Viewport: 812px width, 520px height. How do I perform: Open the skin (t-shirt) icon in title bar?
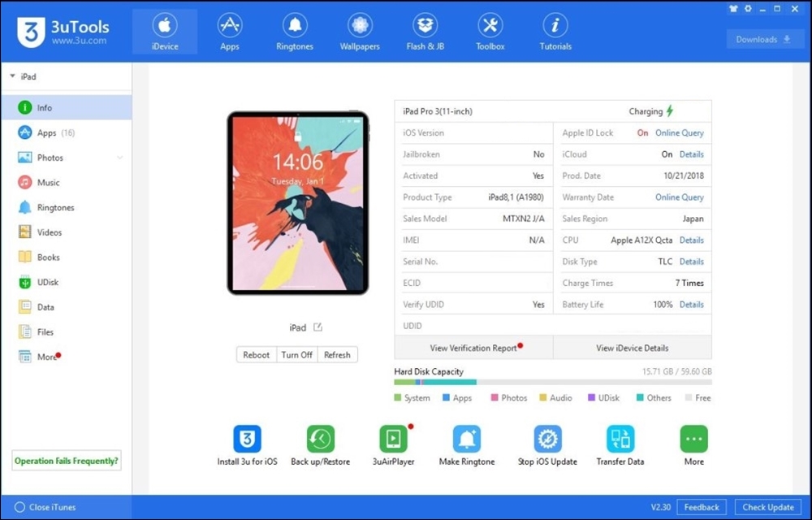[x=733, y=9]
